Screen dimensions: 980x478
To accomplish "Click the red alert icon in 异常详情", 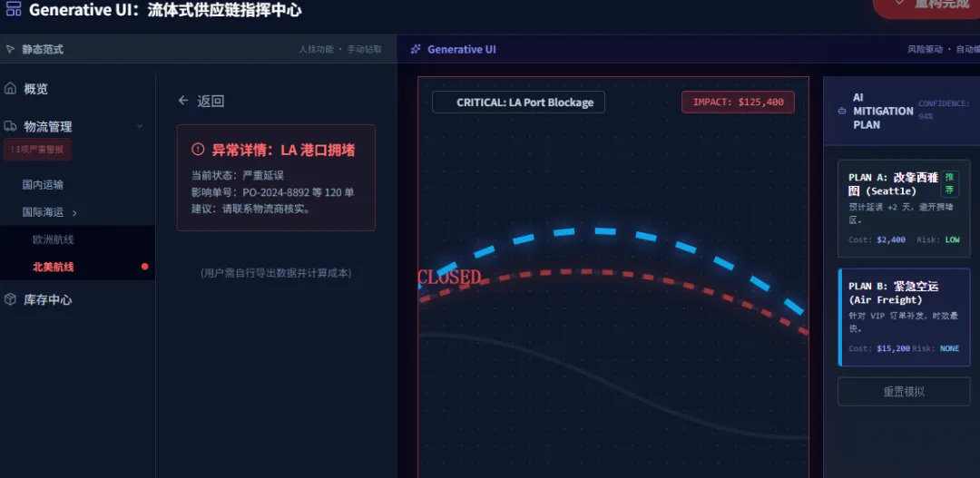I will click(x=198, y=150).
